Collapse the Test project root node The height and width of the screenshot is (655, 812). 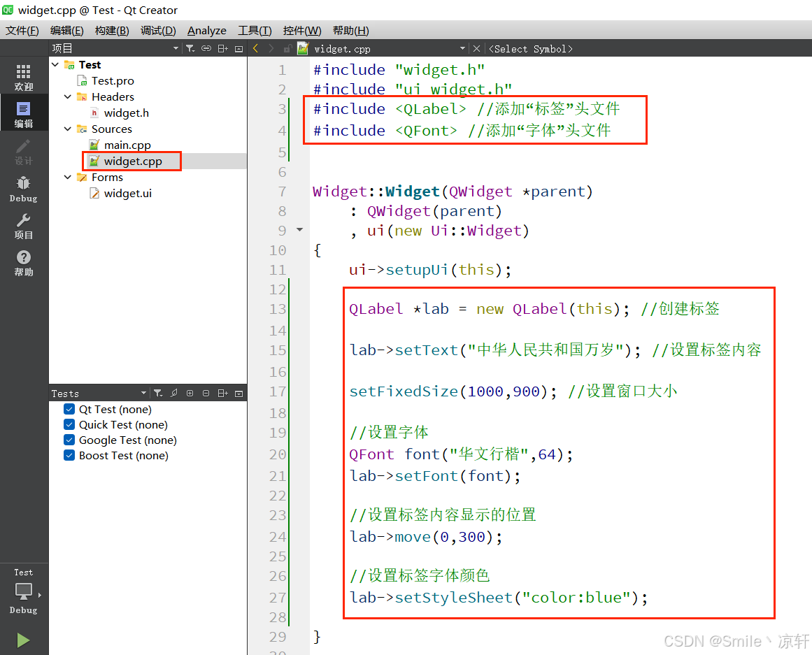[x=55, y=65]
